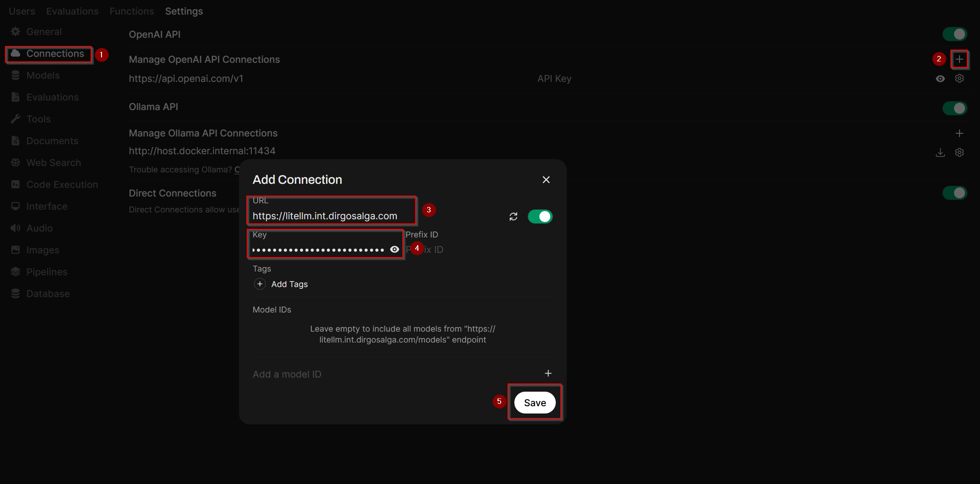Add a new Ollama API connection with the plus icon
980x484 pixels.
[960, 133]
